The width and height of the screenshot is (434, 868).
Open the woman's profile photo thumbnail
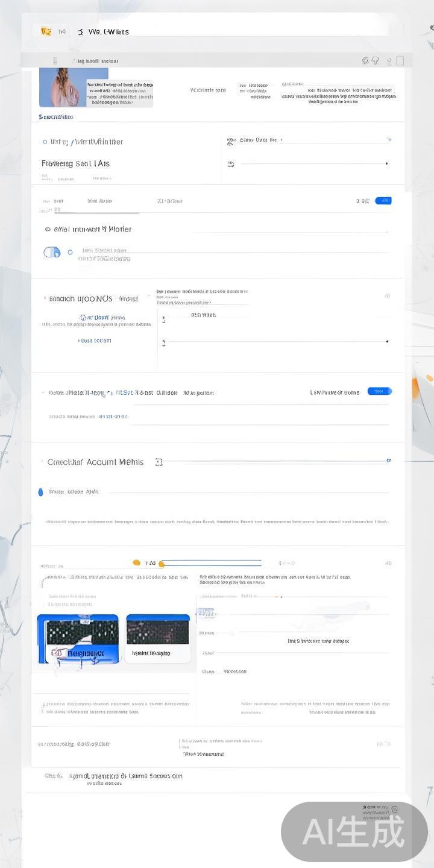coord(64,87)
